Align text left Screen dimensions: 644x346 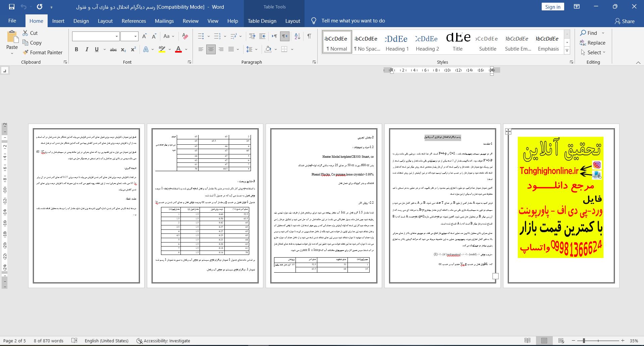(x=201, y=50)
